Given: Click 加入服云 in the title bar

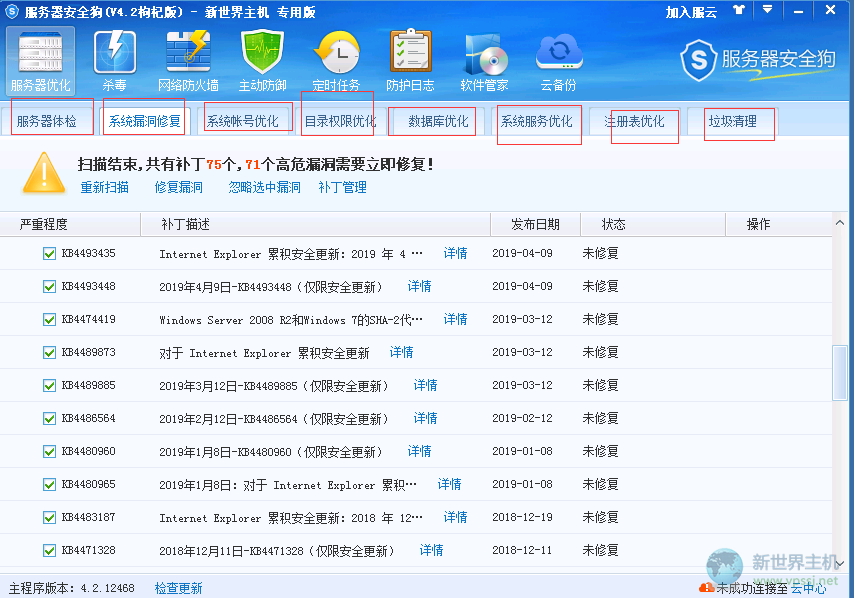Looking at the screenshot, I should click(691, 12).
